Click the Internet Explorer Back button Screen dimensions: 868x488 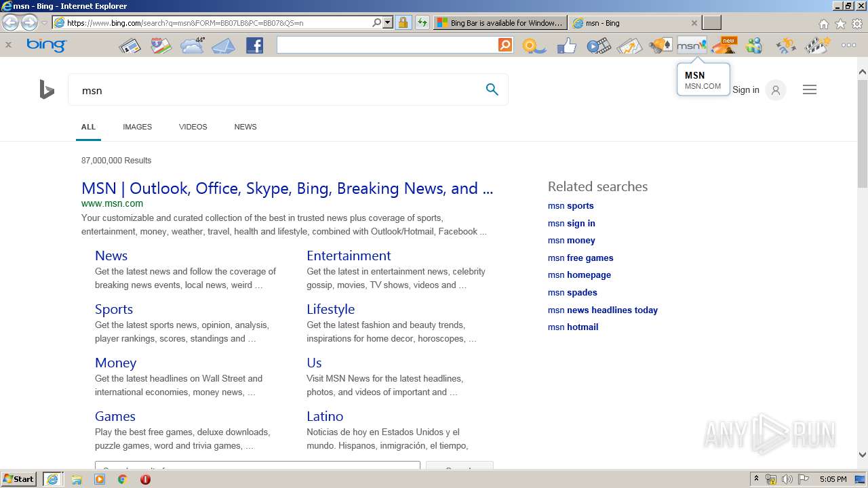[11, 23]
